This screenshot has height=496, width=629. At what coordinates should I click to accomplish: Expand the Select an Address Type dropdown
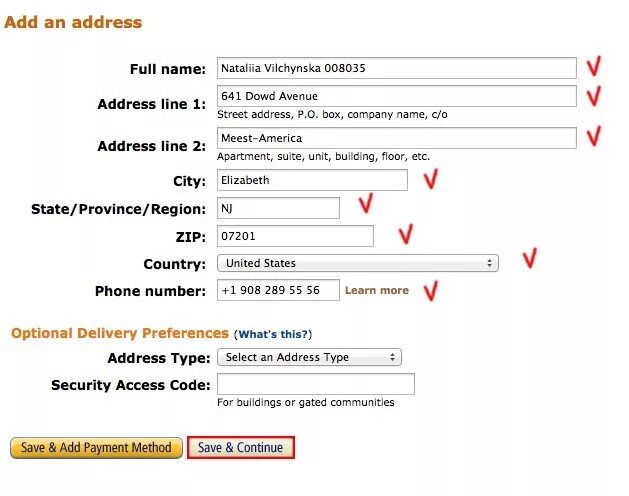309,357
